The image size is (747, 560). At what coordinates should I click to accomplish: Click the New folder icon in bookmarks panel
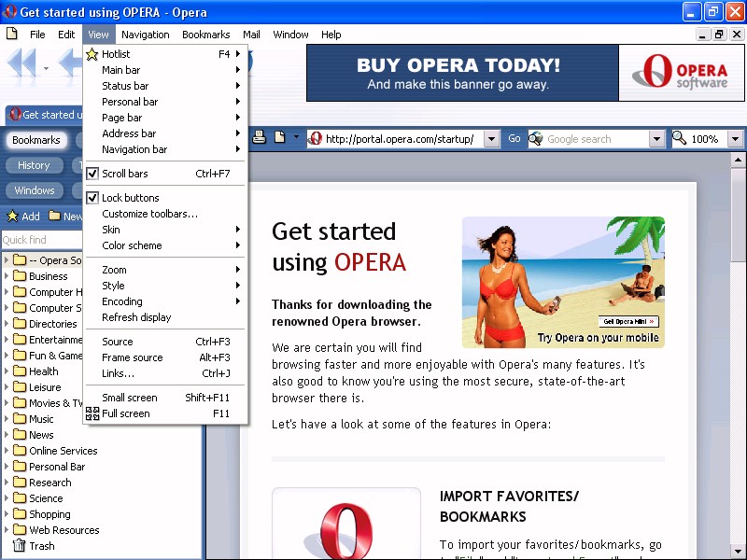pyautogui.click(x=55, y=216)
